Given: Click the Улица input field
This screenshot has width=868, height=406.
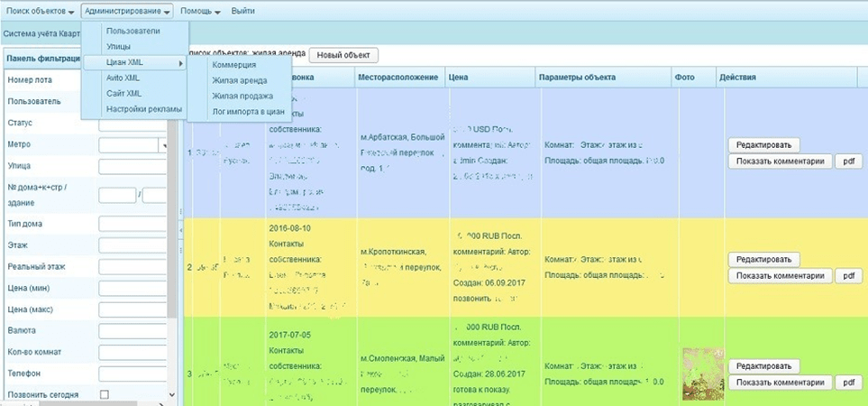Looking at the screenshot, I should point(132,166).
